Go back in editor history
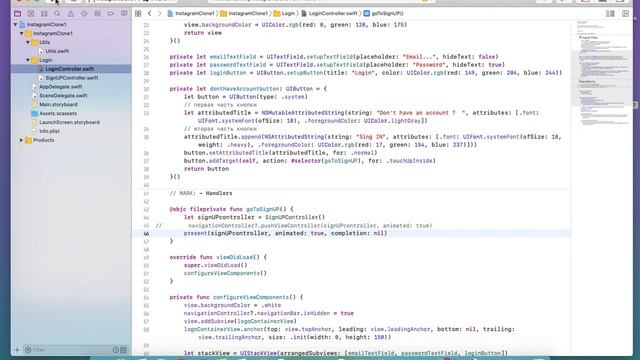 (x=150, y=13)
